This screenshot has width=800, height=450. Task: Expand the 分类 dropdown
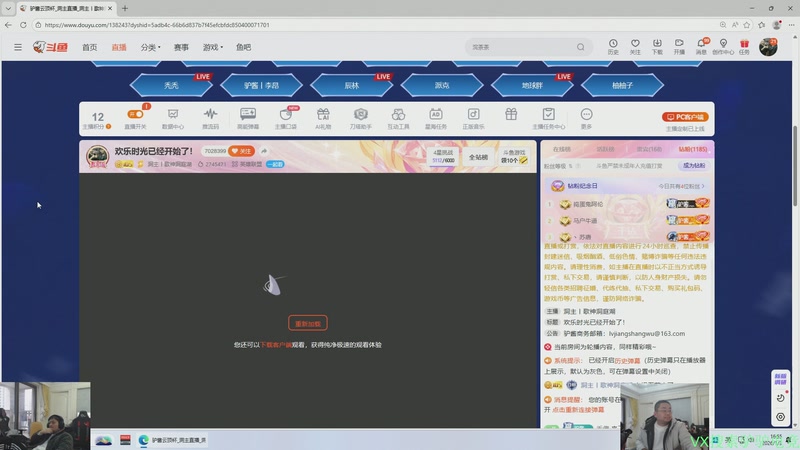pos(150,47)
